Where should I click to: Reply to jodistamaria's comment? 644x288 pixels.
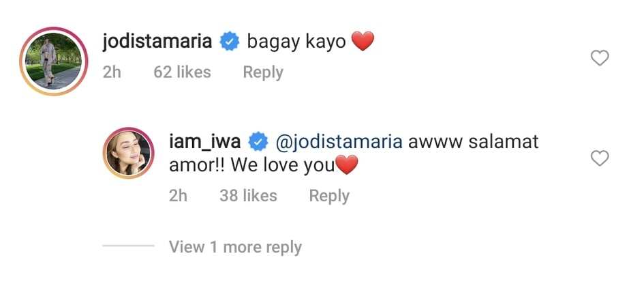263,72
